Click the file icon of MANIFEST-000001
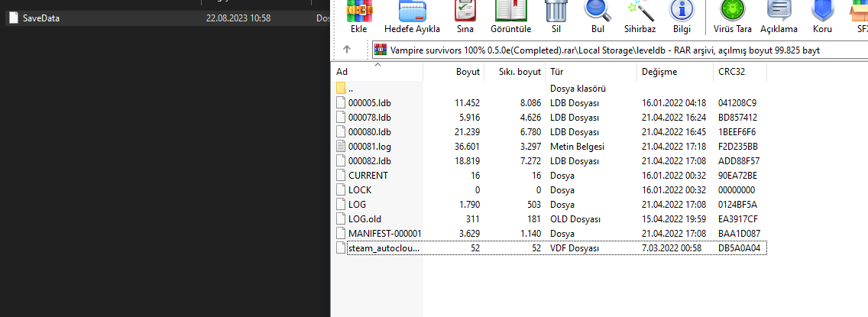The width and height of the screenshot is (868, 317). (x=341, y=234)
